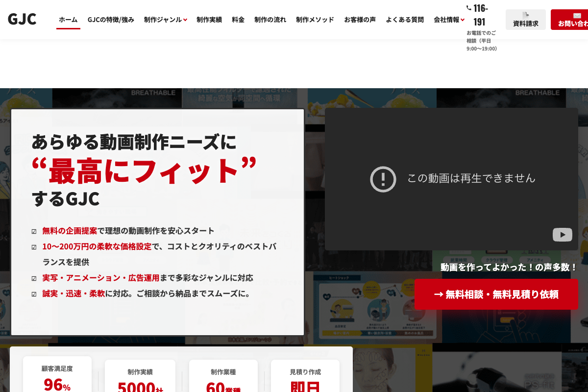Select the ホーム menu item

pos(68,20)
